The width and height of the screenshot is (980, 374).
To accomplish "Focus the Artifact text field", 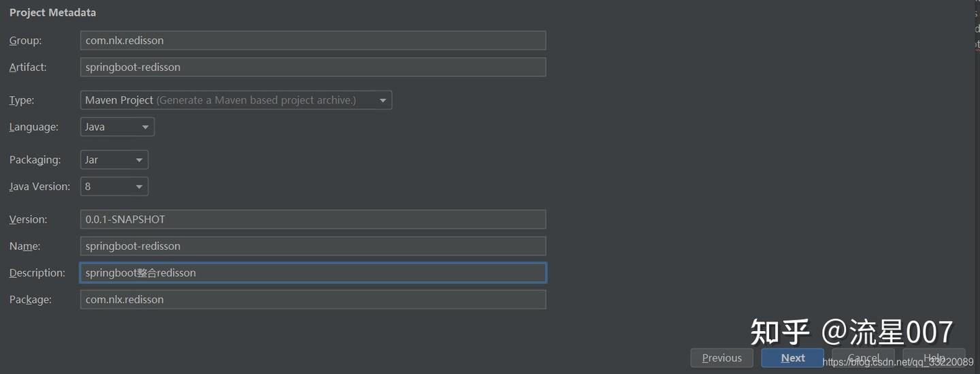I will tap(312, 67).
